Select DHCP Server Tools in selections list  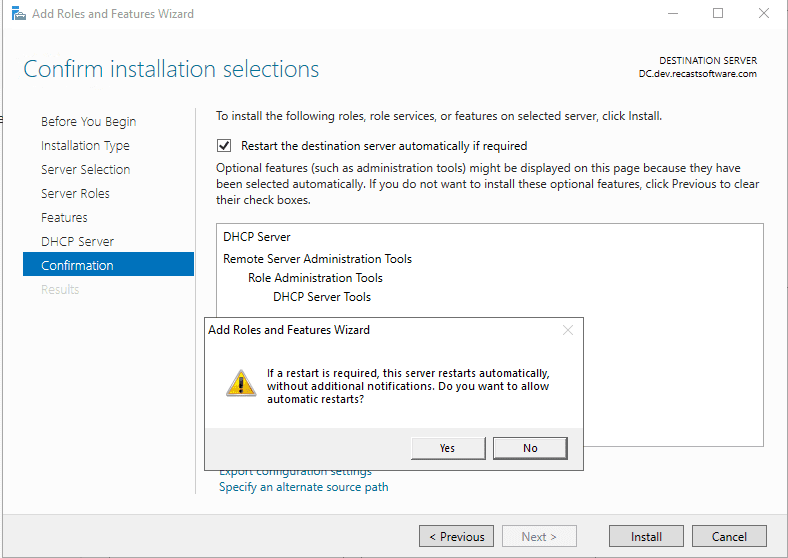(x=321, y=296)
